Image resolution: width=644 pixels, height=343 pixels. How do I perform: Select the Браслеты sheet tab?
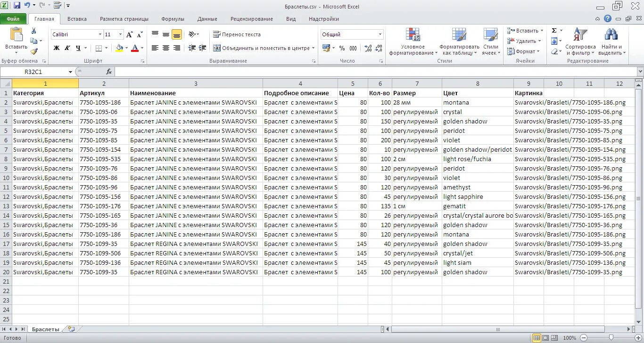coord(46,329)
